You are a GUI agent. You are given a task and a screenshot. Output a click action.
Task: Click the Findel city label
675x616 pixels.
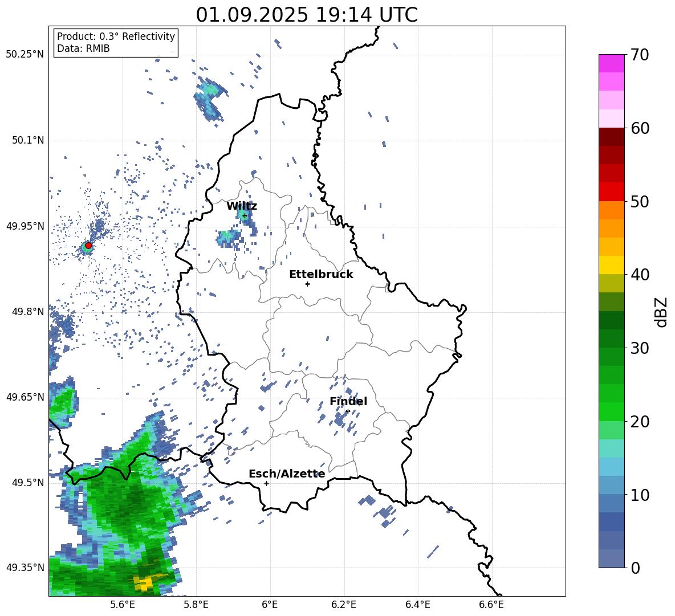pos(348,401)
